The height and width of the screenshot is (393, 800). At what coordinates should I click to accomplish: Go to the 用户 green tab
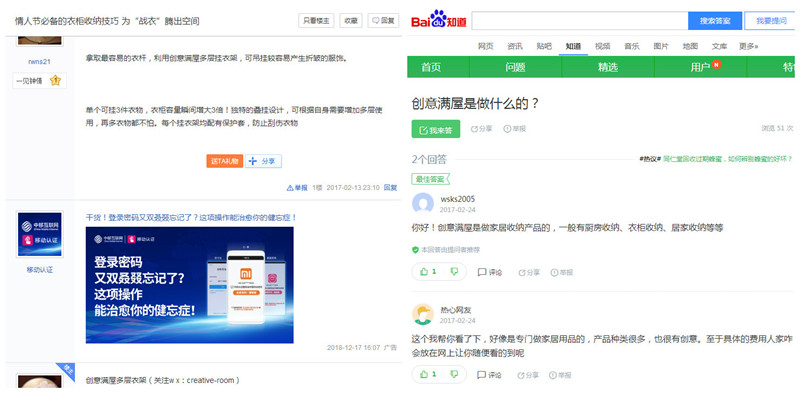click(701, 67)
